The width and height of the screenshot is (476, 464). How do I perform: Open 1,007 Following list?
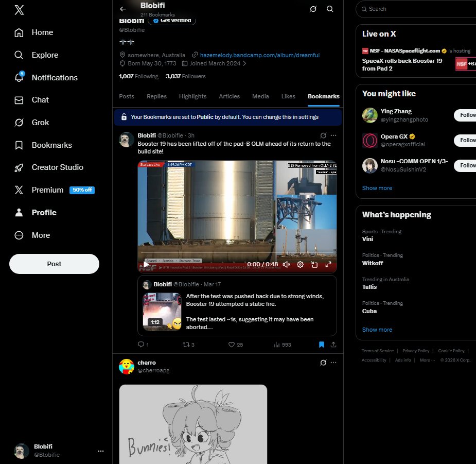[139, 76]
